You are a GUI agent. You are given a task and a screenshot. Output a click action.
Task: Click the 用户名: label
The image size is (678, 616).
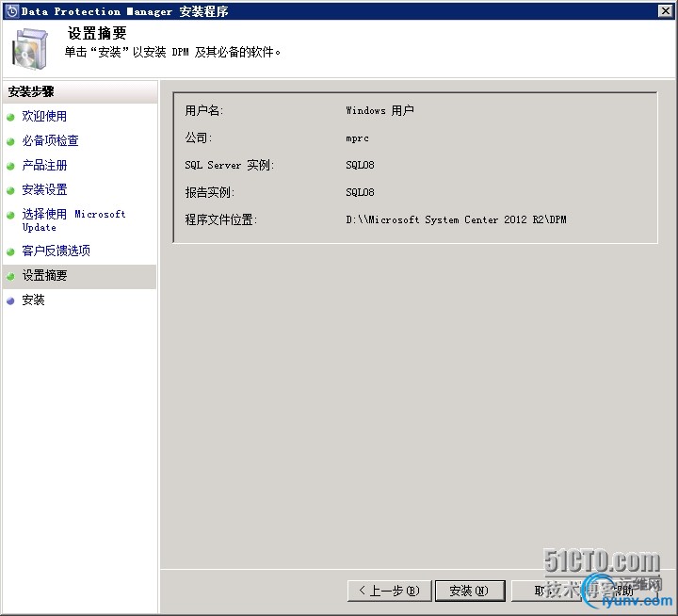pyautogui.click(x=203, y=111)
